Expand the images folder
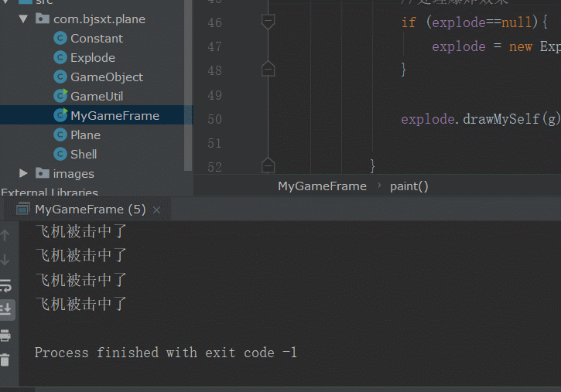This screenshot has width=561, height=392. (24, 174)
